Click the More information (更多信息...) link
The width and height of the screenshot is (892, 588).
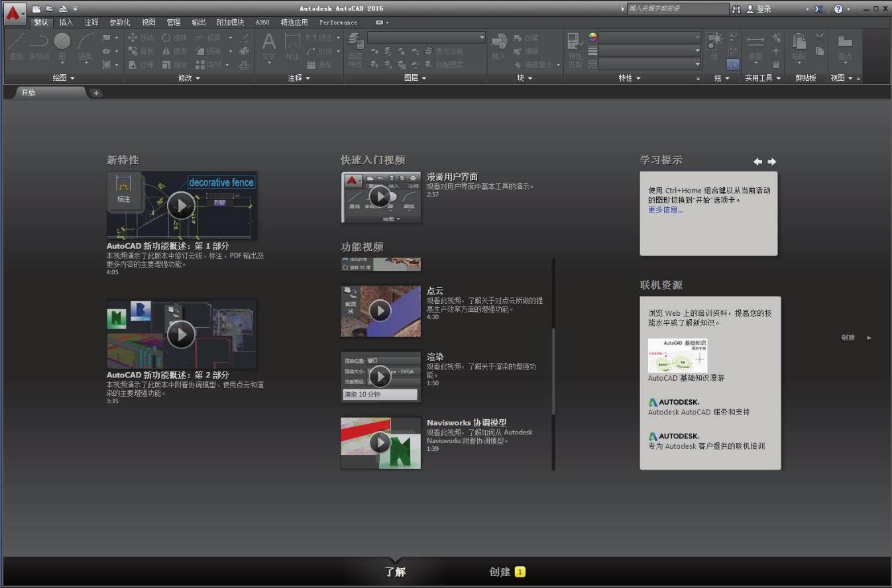tap(665, 210)
